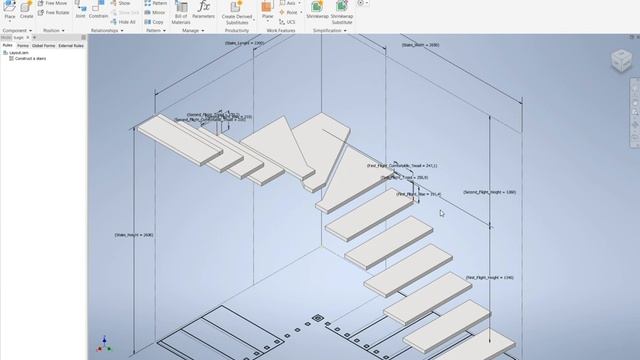This screenshot has height=360, width=640.
Task: Select the Stairs_Width dimension label
Action: tap(420, 45)
